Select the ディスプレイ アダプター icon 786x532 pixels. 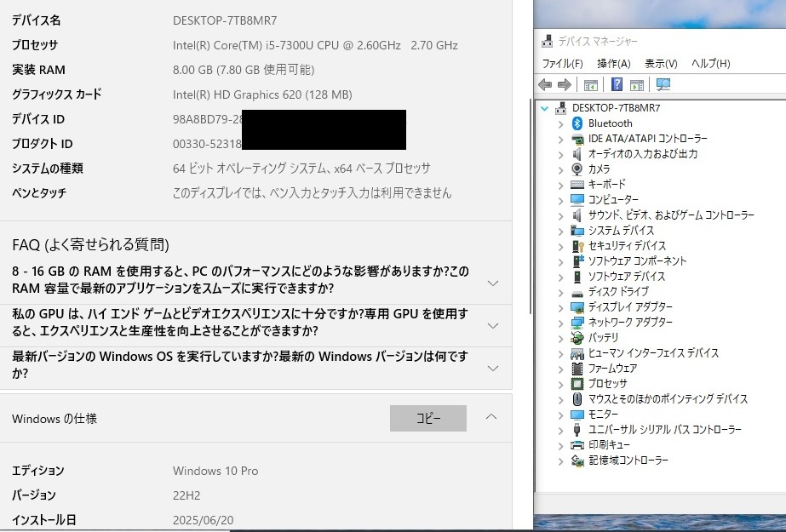(x=577, y=307)
